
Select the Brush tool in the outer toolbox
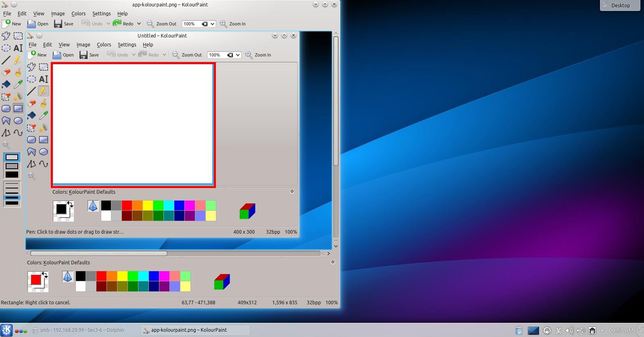tap(18, 72)
